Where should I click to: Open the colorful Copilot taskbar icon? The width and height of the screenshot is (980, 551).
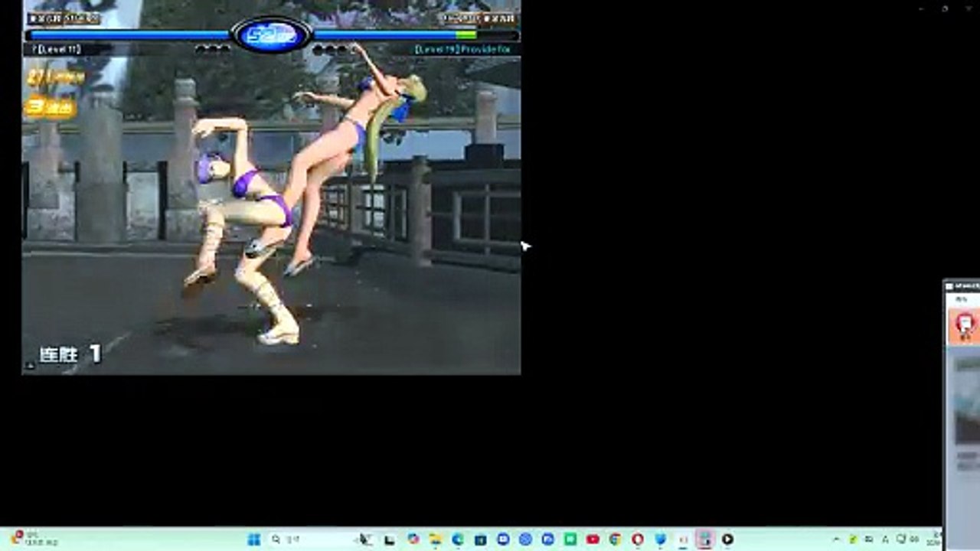pyautogui.click(x=413, y=540)
